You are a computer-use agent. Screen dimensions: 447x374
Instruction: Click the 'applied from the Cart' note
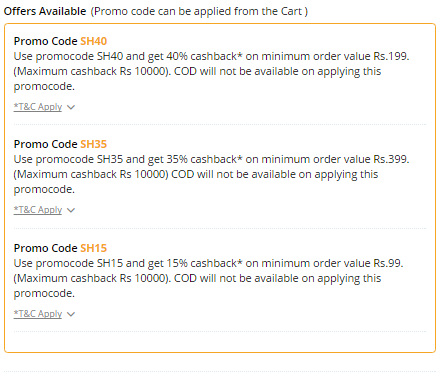pos(199,11)
